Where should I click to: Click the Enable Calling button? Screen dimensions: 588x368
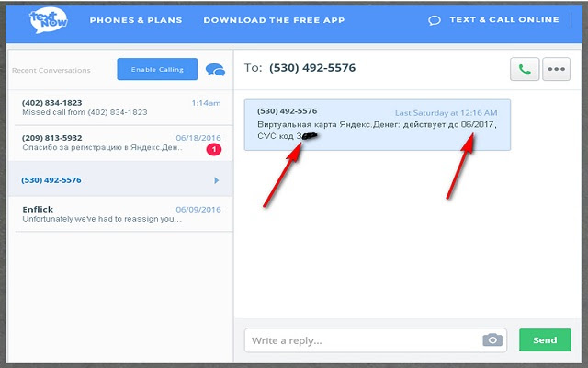(x=157, y=69)
